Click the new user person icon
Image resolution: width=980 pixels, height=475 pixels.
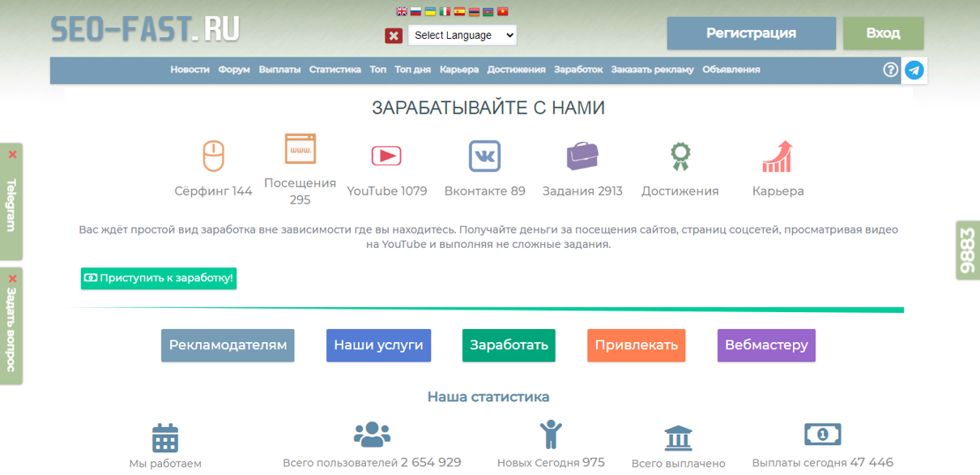(551, 434)
